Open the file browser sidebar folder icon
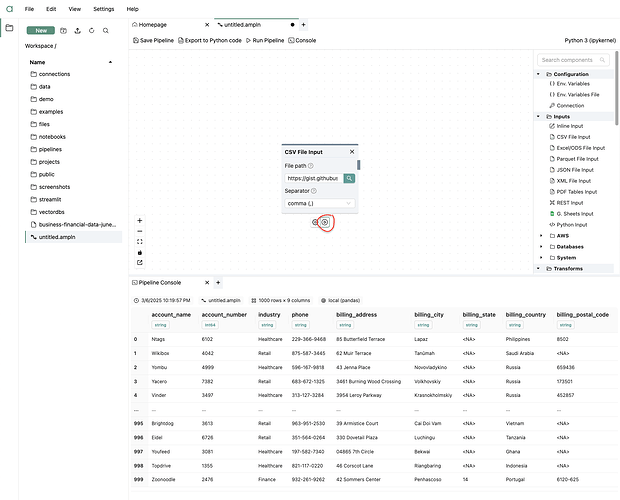The width and height of the screenshot is (620, 500). [x=9, y=28]
